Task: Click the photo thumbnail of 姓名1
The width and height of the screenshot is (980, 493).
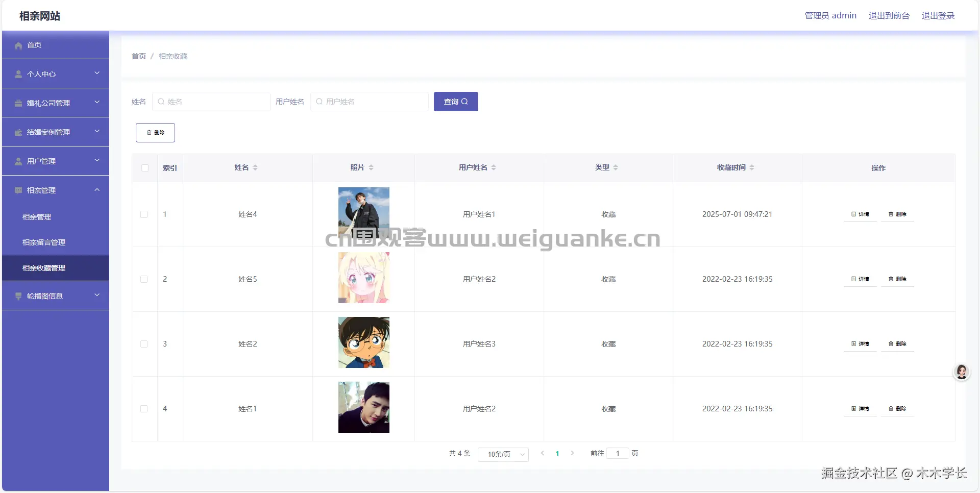Action: 363,407
